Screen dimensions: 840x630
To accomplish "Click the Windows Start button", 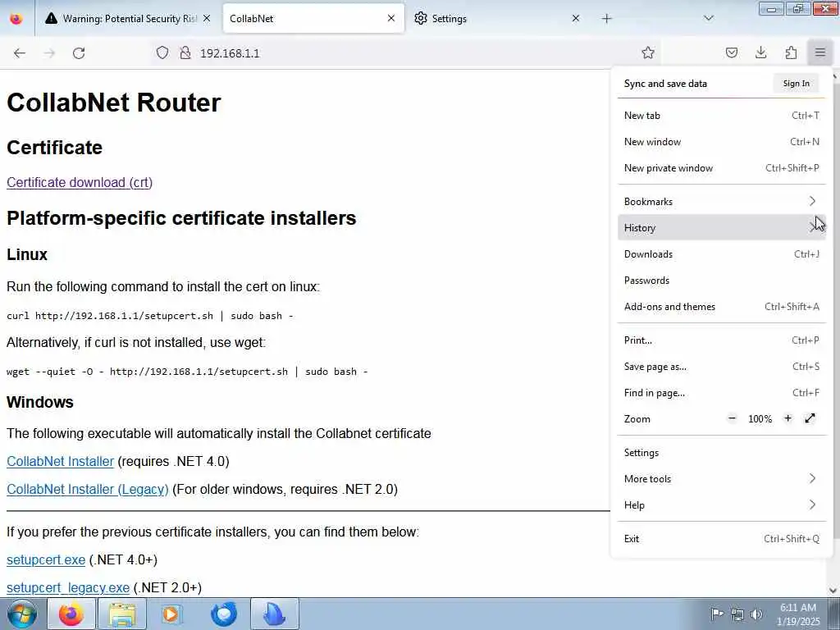I will pos(21,614).
